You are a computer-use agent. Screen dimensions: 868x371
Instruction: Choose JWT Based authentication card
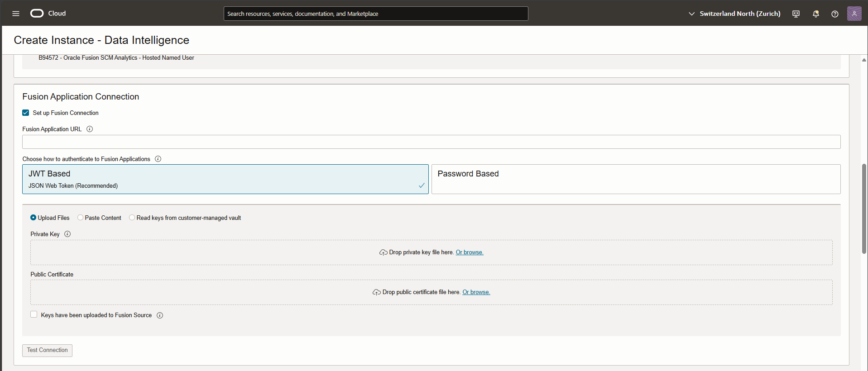coord(225,179)
